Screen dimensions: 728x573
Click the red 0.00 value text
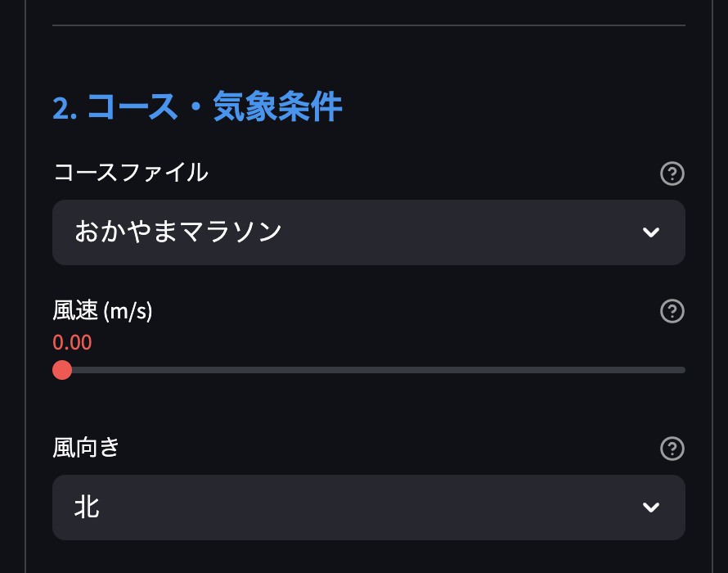[72, 342]
